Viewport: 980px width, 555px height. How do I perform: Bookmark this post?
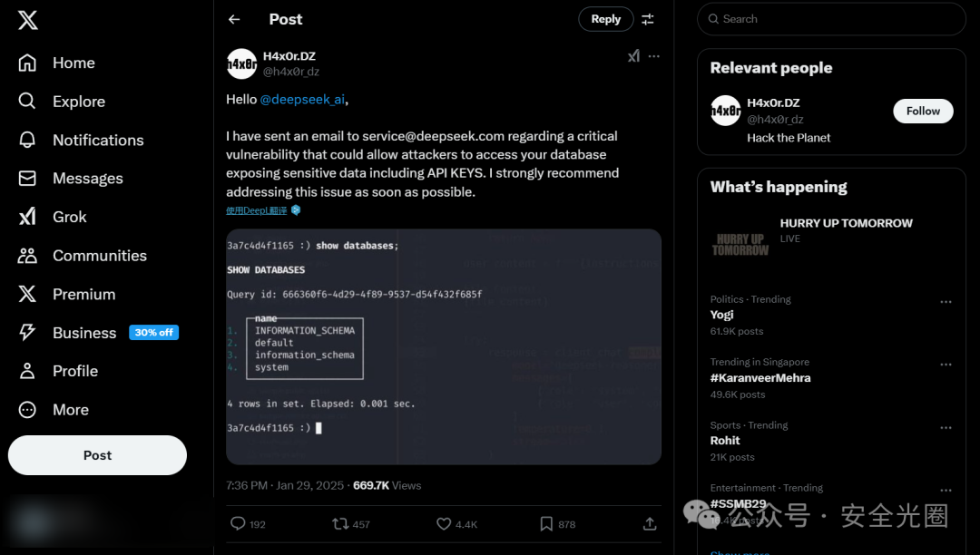[546, 523]
